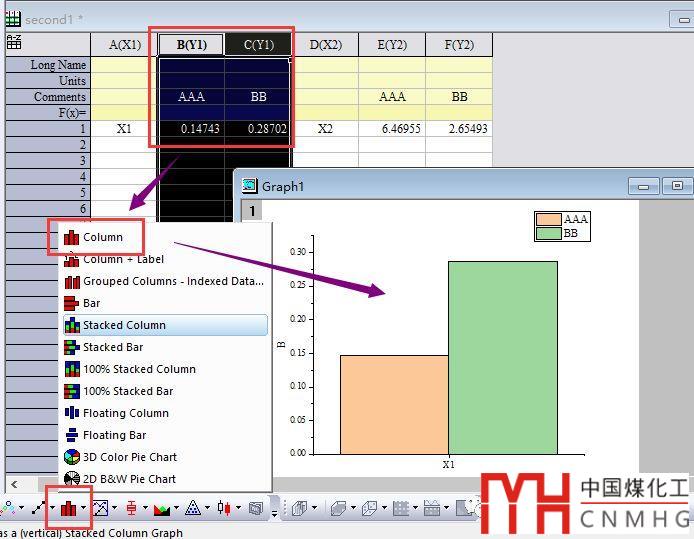Image resolution: width=694 pixels, height=539 pixels.
Task: Click cell value 6.46955
Action: (x=392, y=129)
